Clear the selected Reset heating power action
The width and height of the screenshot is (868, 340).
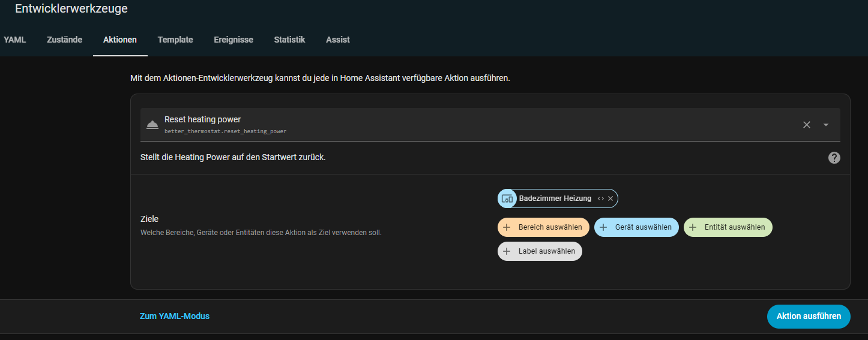pyautogui.click(x=806, y=125)
